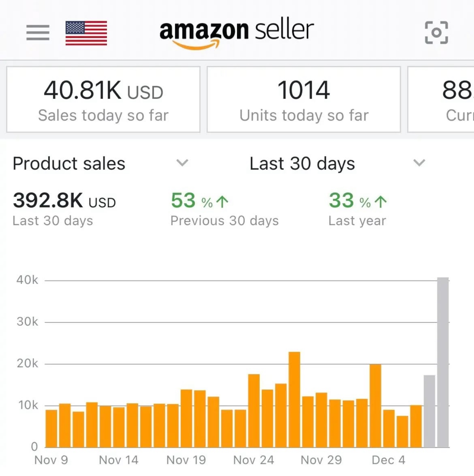Tap the 33% last year comparison
Image resolution: width=474 pixels, height=476 pixels.
click(358, 209)
